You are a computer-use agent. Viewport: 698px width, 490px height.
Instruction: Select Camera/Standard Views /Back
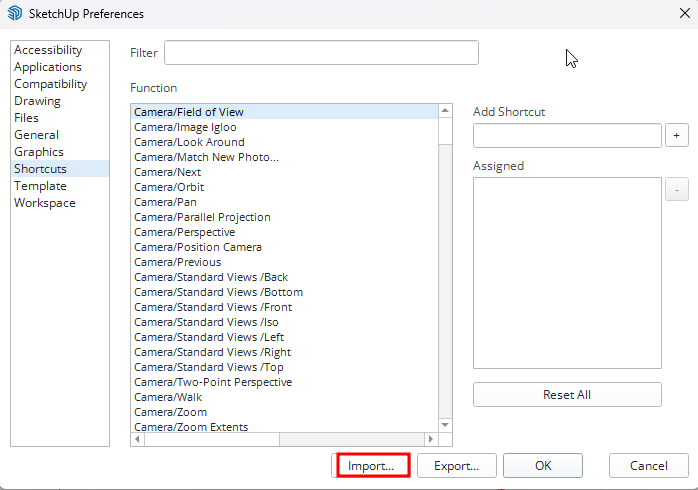285,277
